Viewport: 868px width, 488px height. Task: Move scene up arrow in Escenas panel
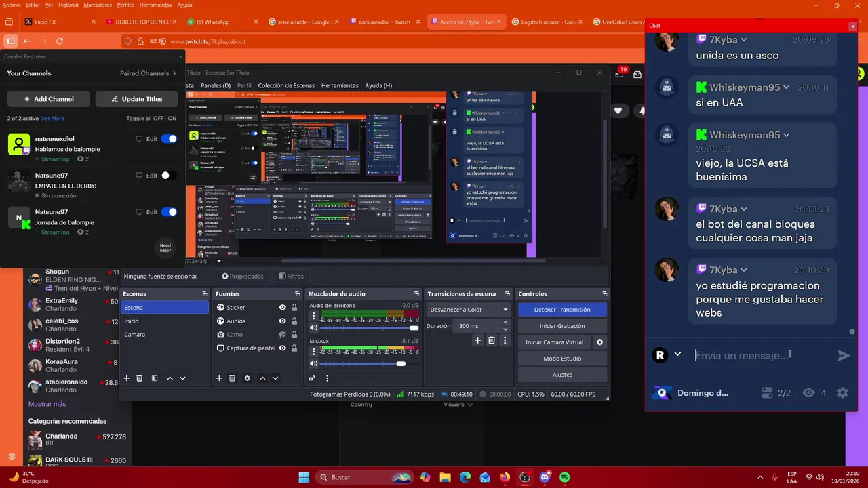170,378
